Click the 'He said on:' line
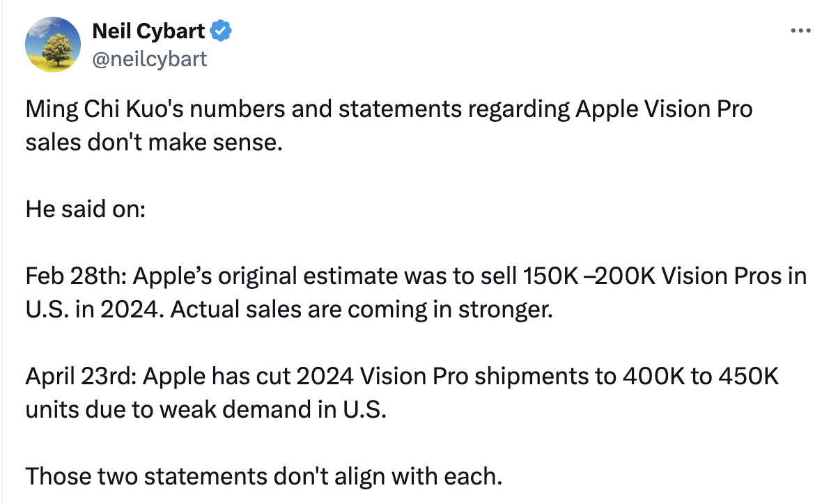822x504 pixels. click(86, 209)
